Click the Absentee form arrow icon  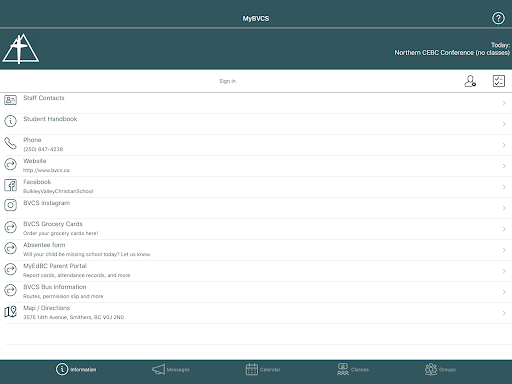tap(10, 248)
